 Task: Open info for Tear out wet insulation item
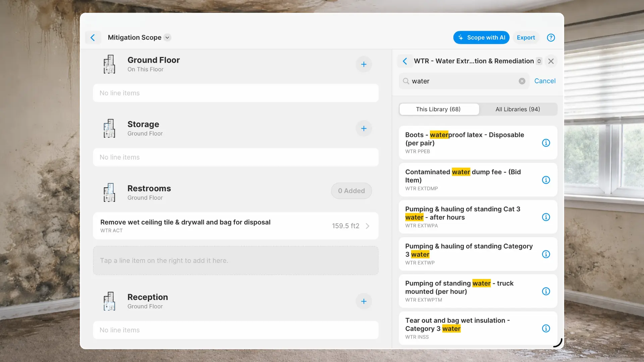click(x=546, y=328)
